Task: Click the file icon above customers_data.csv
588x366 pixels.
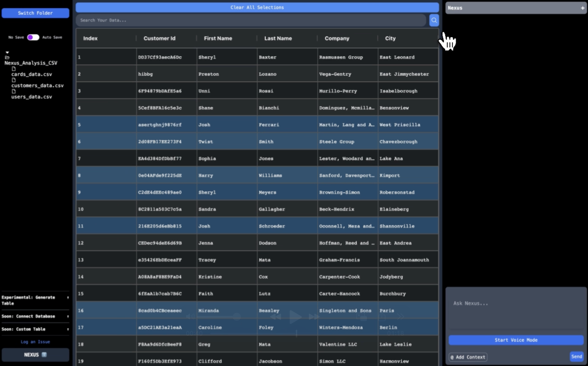Action: [x=14, y=80]
